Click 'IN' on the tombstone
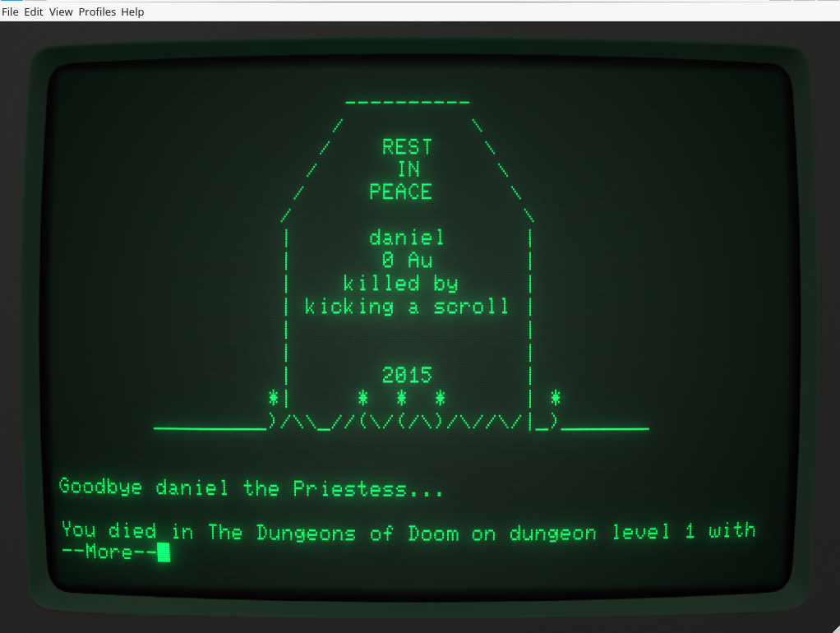 [x=408, y=169]
